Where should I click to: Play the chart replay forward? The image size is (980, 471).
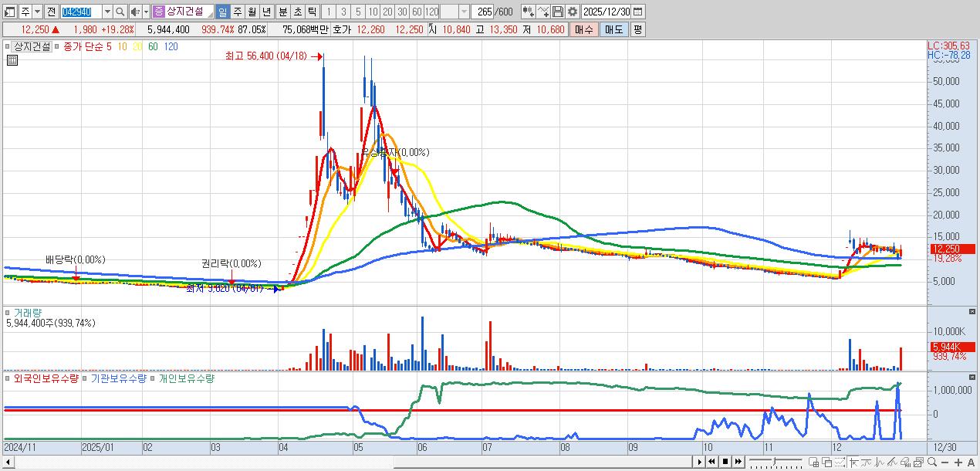point(700,462)
